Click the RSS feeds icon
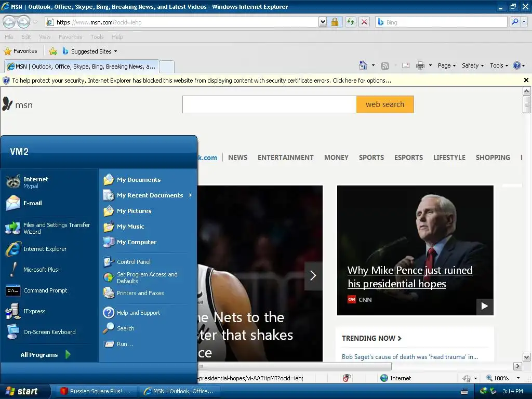 coord(385,66)
